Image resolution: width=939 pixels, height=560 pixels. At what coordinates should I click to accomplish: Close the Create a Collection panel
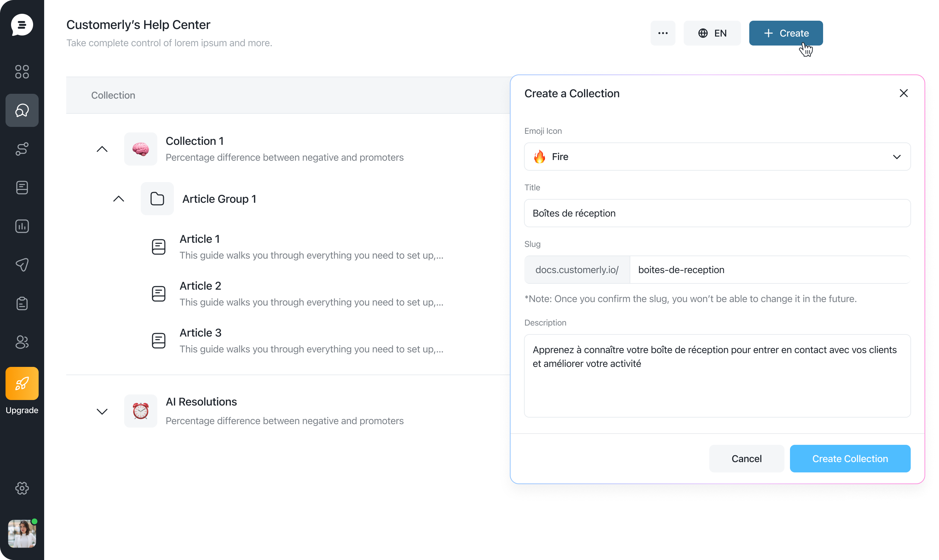pos(903,93)
